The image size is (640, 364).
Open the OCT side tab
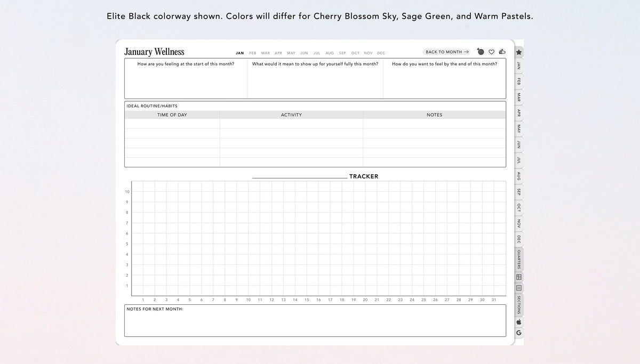pos(519,207)
